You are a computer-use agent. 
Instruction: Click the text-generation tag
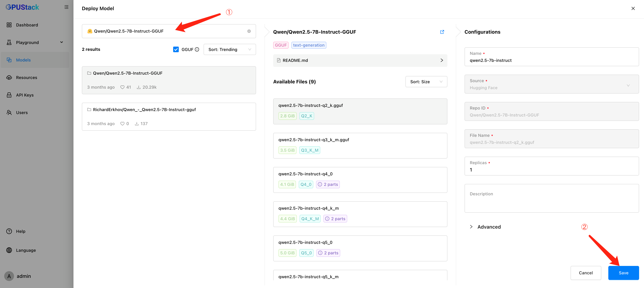click(309, 45)
